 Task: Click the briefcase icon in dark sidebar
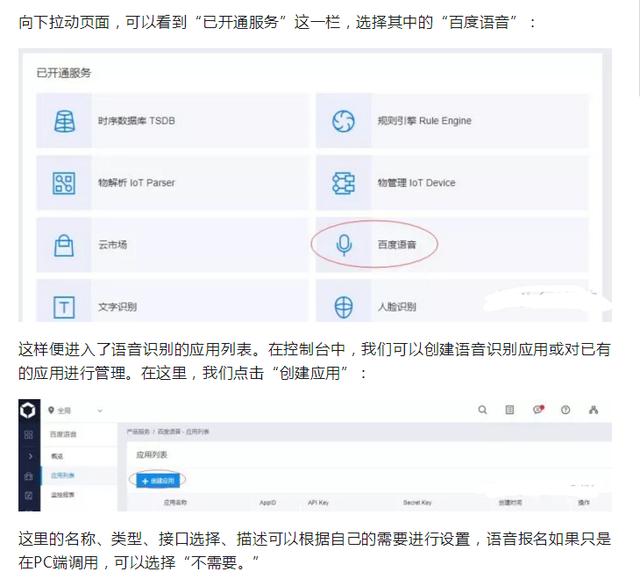pyautogui.click(x=29, y=476)
